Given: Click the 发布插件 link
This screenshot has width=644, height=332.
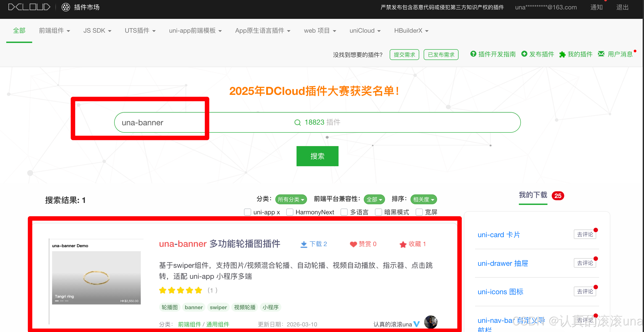Looking at the screenshot, I should click(x=541, y=54).
